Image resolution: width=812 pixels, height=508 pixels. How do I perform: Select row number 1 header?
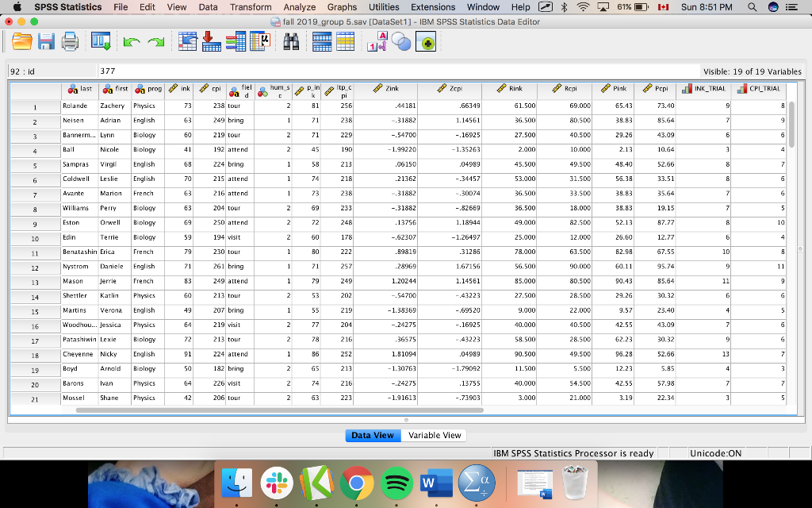coord(35,107)
